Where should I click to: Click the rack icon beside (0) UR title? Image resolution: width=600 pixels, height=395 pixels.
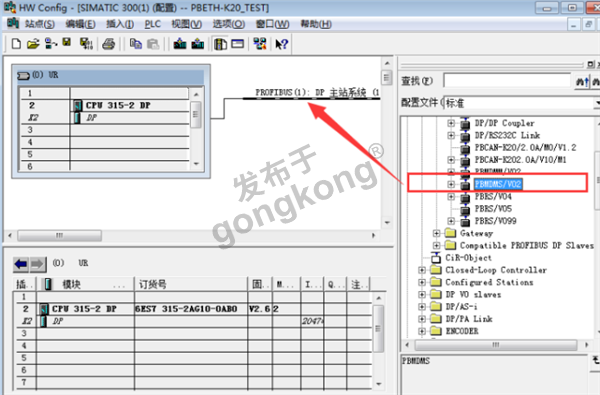(23, 75)
